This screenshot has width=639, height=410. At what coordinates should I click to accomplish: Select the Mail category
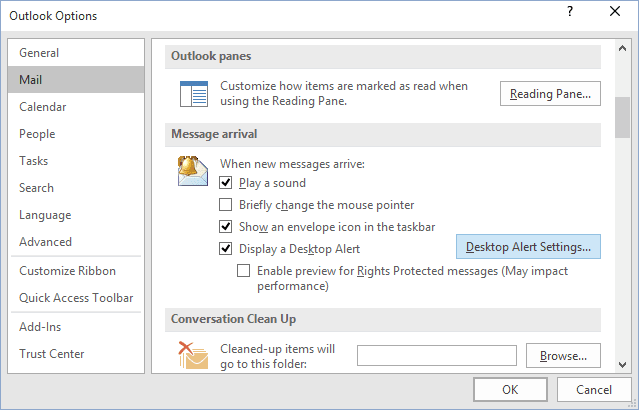76,79
